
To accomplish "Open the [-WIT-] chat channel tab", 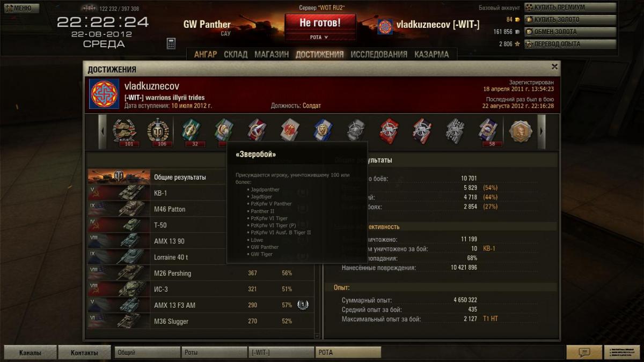I will coord(281,352).
